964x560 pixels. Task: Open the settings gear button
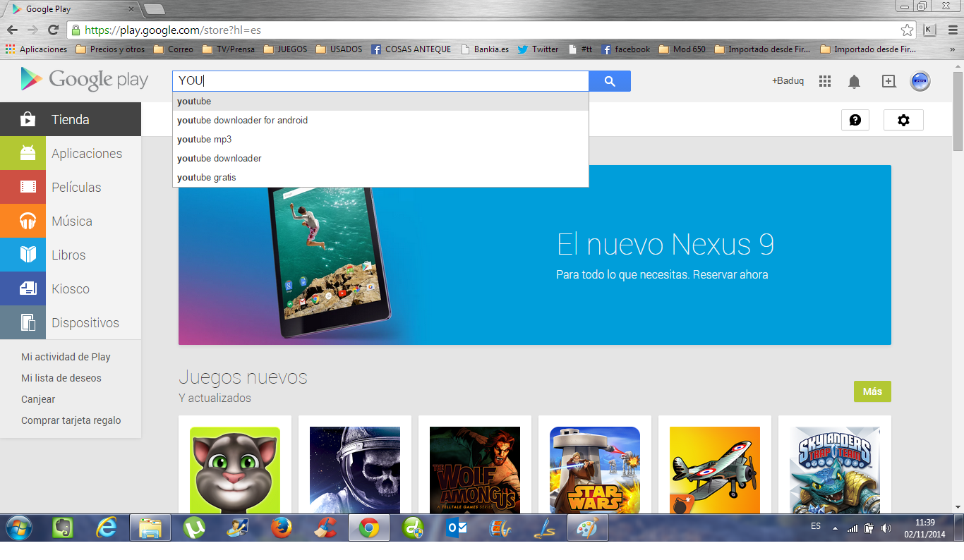(903, 120)
